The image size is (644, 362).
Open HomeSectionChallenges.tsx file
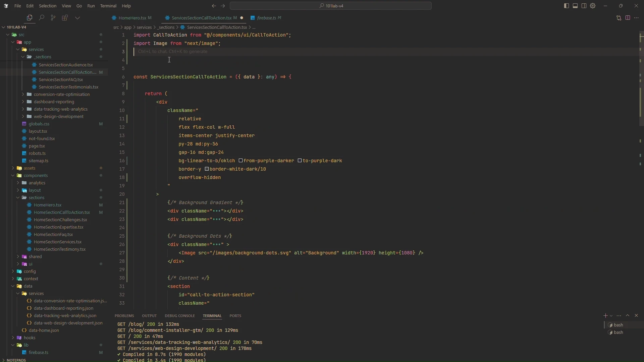click(60, 220)
